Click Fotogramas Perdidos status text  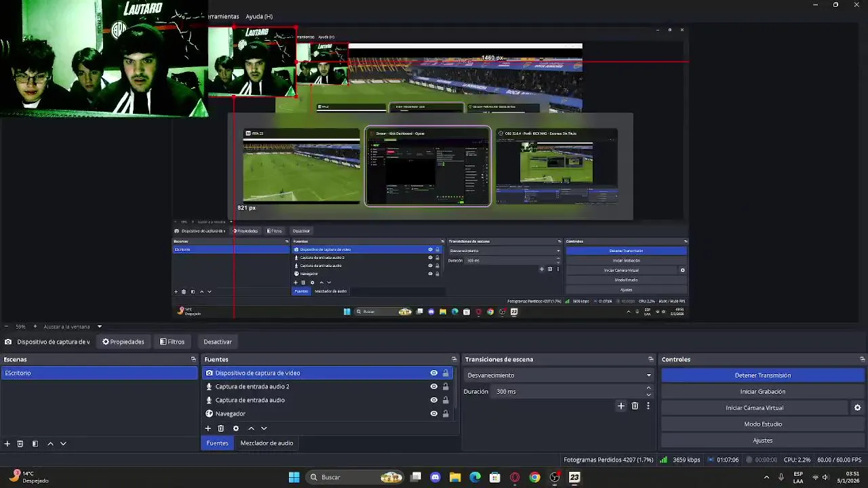(608, 460)
